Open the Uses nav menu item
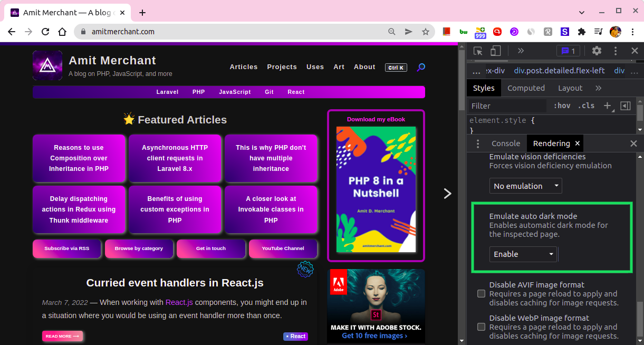Image resolution: width=644 pixels, height=345 pixels. pos(315,67)
